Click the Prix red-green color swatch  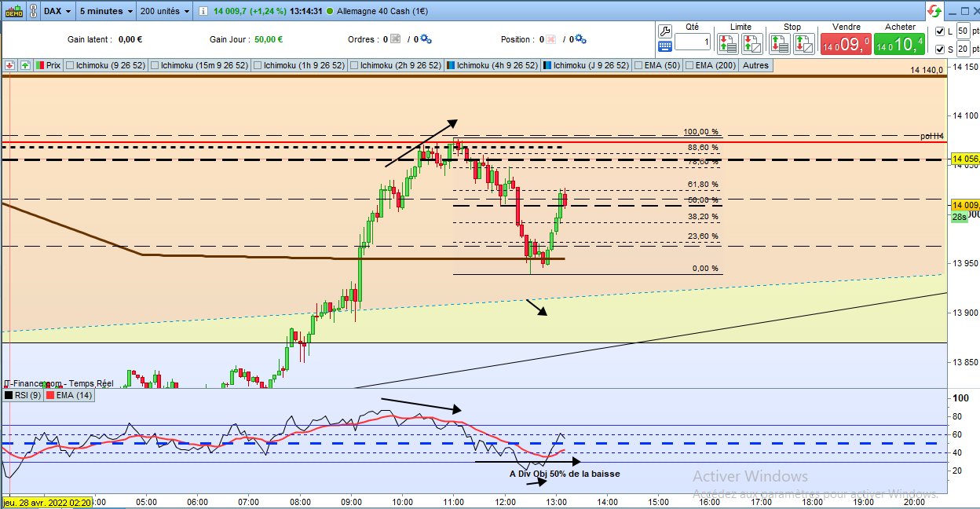40,65
